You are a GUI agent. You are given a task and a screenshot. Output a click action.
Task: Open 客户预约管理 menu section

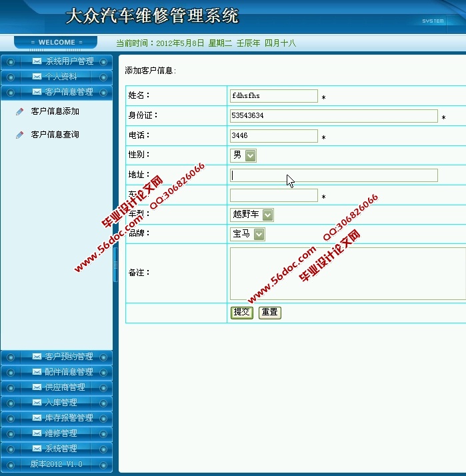[x=57, y=357]
